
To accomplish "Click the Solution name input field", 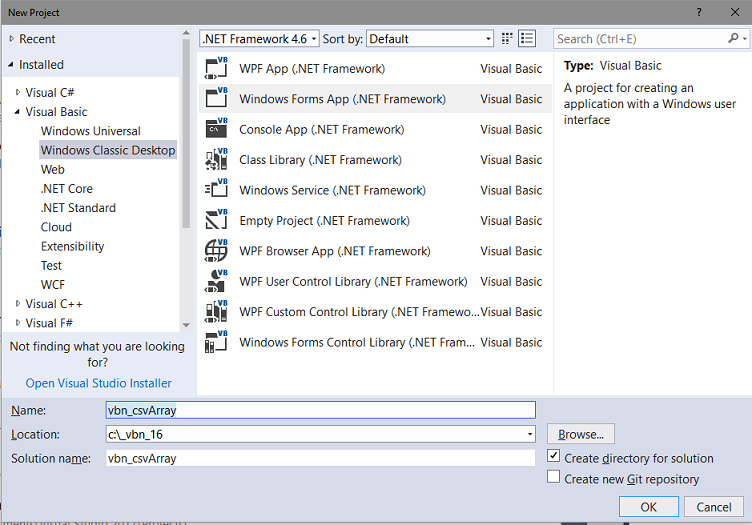I will tap(320, 458).
